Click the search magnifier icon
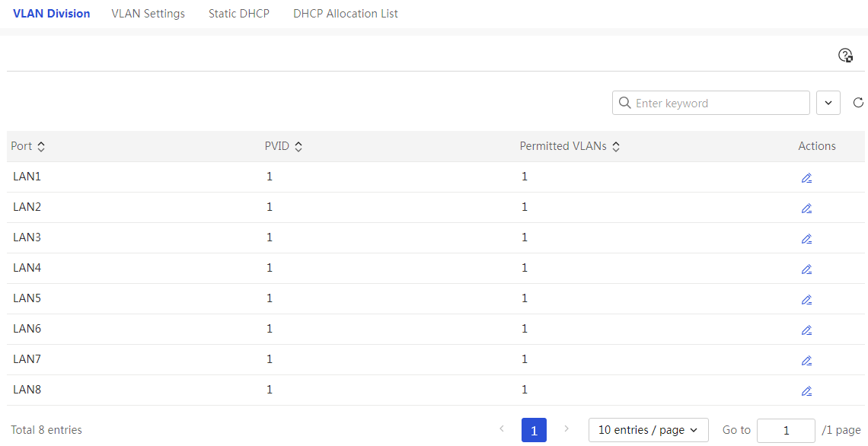868x446 pixels. tap(624, 103)
